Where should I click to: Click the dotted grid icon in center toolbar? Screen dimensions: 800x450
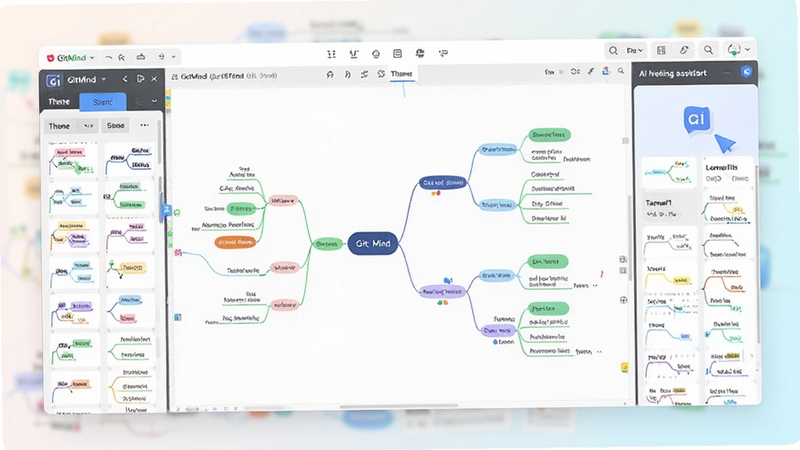pyautogui.click(x=332, y=54)
